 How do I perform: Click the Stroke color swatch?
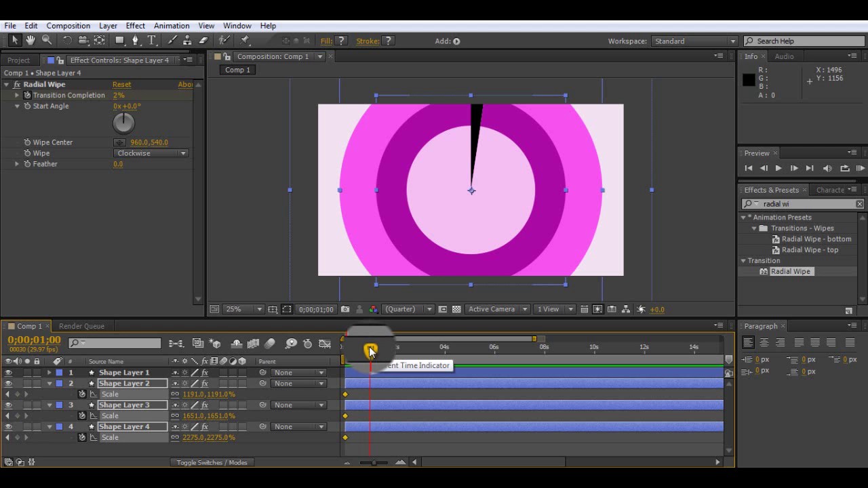(389, 41)
